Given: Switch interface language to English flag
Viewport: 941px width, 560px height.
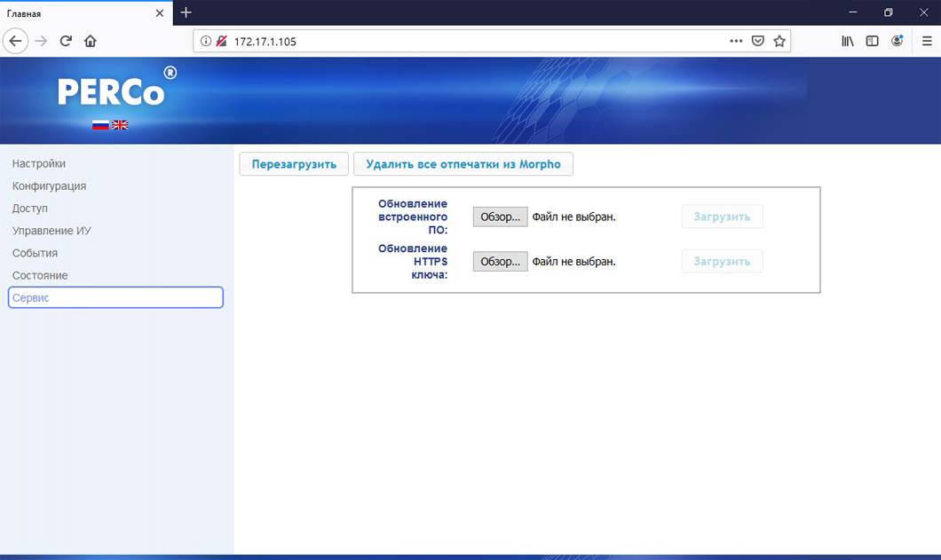Looking at the screenshot, I should [x=120, y=125].
